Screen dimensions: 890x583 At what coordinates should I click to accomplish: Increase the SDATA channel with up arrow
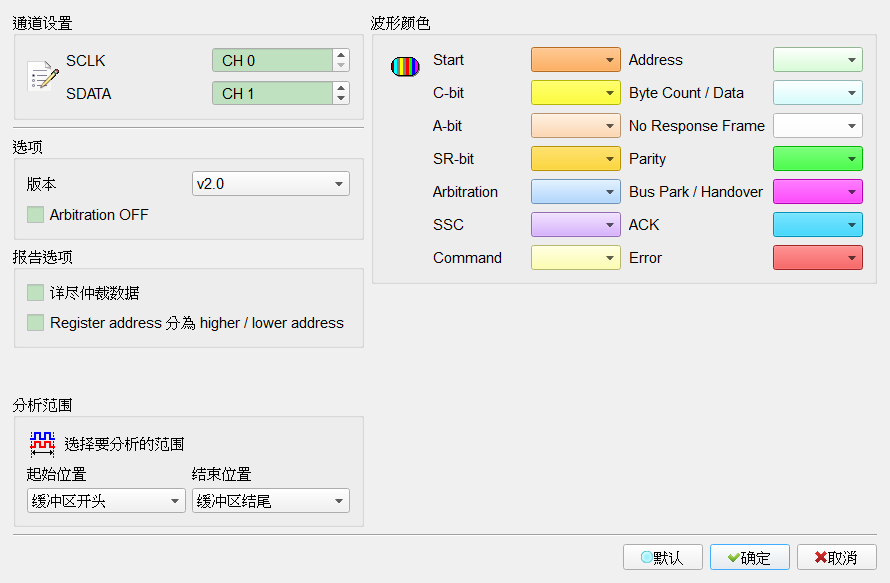click(x=341, y=88)
